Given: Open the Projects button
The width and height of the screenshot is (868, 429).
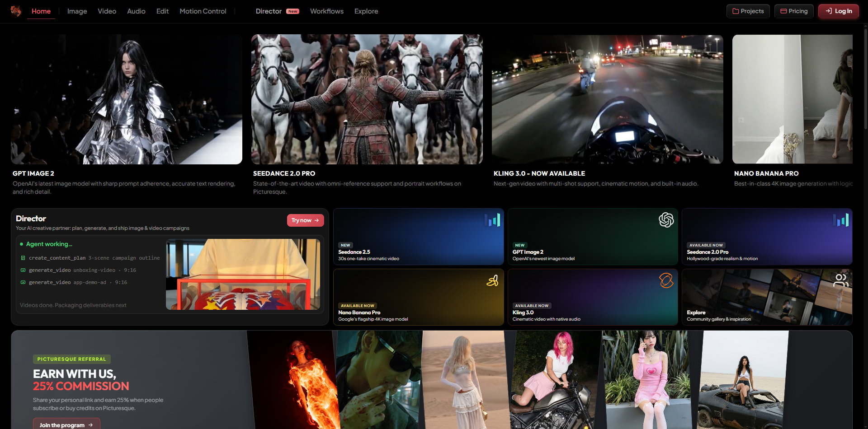Looking at the screenshot, I should pyautogui.click(x=748, y=11).
